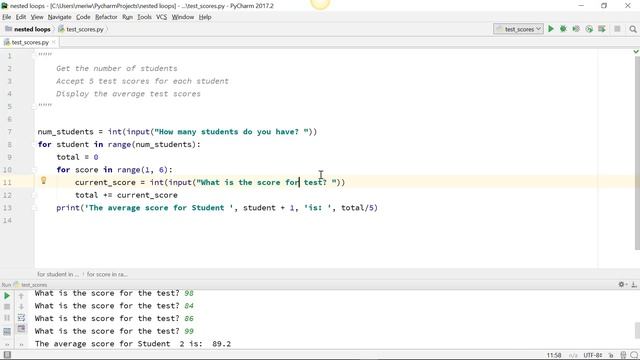
Task: Click the profile run icon in toolbar
Action: [589, 29]
